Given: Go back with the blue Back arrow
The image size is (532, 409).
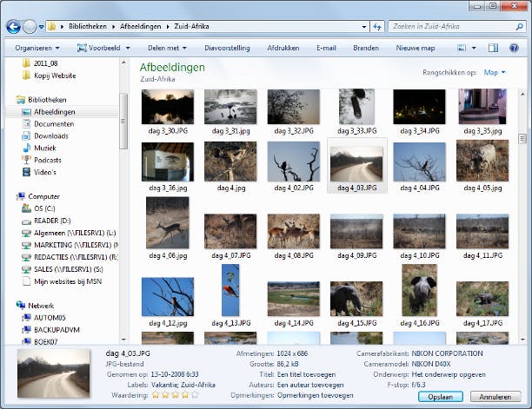Looking at the screenshot, I should 14,26.
